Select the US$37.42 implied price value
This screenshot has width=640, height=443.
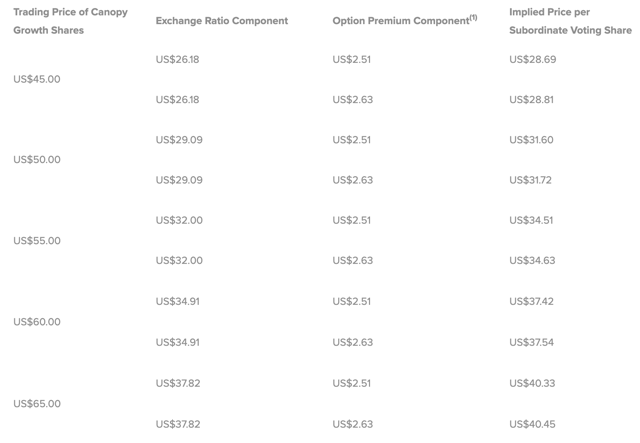pyautogui.click(x=531, y=302)
